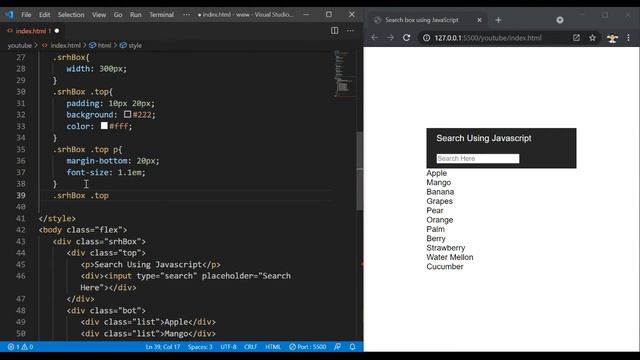Select encoding UTF-8 in status bar
The image size is (640, 360).
[228, 347]
